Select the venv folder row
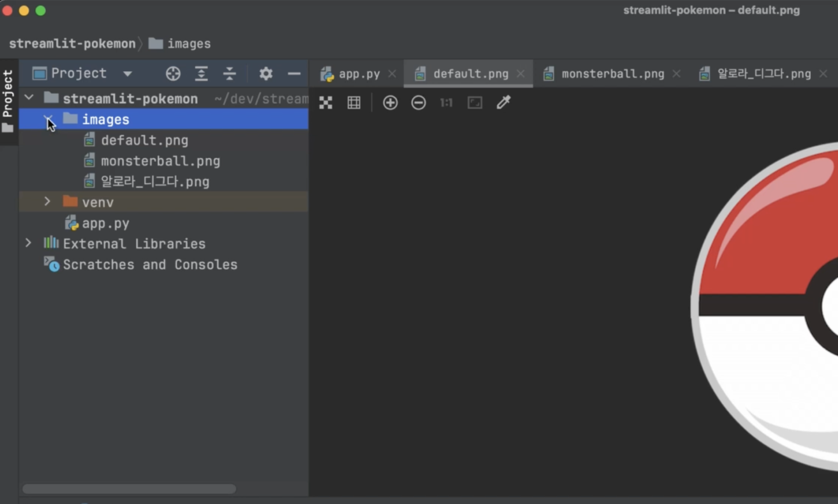This screenshot has width=838, height=504. point(164,202)
